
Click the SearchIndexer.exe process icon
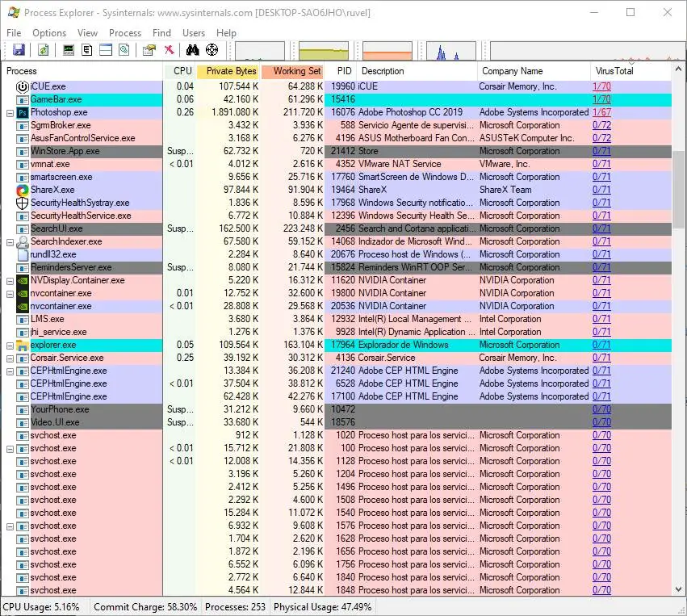(23, 242)
